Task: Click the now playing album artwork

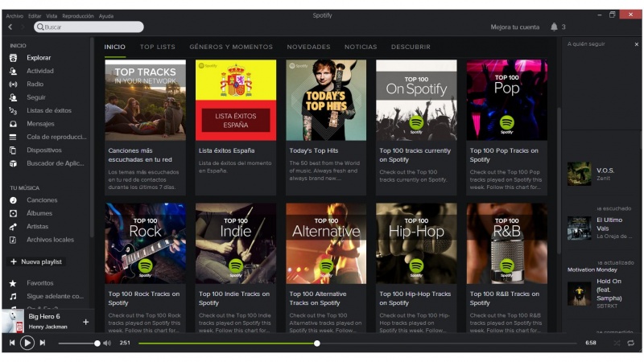Action: pos(13,321)
